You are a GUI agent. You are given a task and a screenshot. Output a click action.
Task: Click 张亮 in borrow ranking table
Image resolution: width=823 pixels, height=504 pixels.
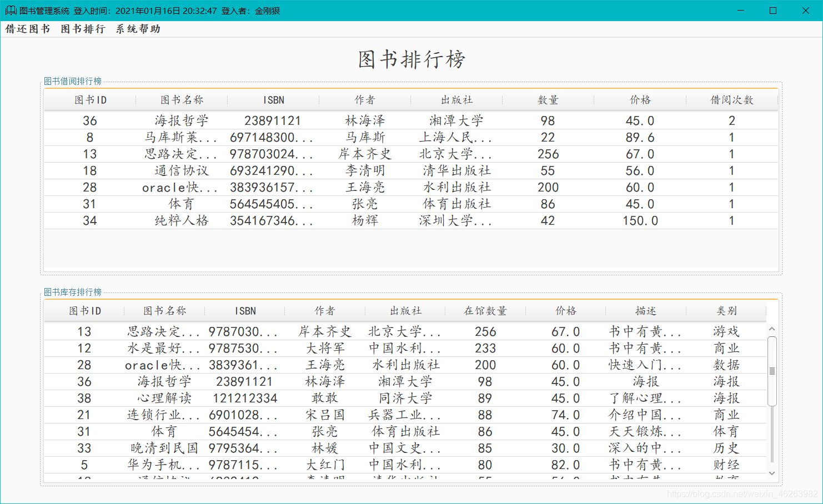point(365,204)
